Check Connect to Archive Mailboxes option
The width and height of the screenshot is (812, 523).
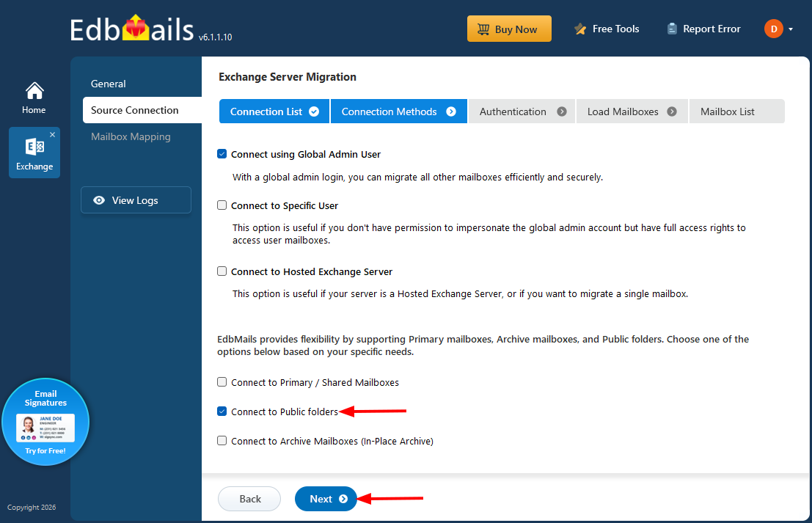222,441
